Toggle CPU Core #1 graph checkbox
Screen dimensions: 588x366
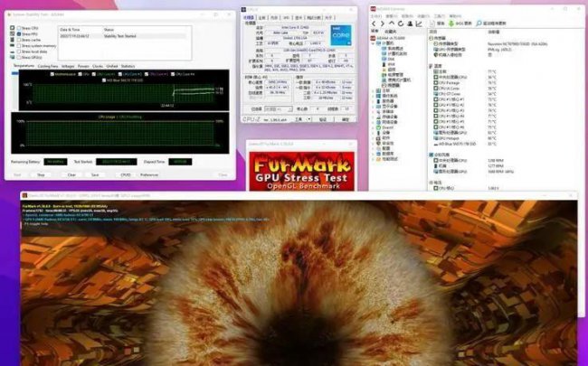(x=94, y=74)
